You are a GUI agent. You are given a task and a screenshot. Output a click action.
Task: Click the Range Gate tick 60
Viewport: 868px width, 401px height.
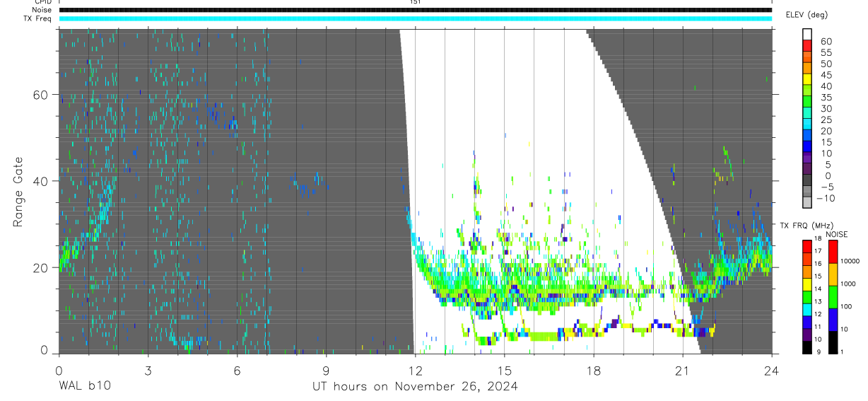pyautogui.click(x=40, y=95)
